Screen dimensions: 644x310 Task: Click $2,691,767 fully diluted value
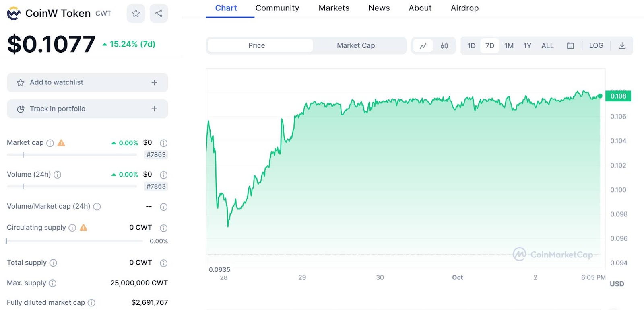(150, 302)
